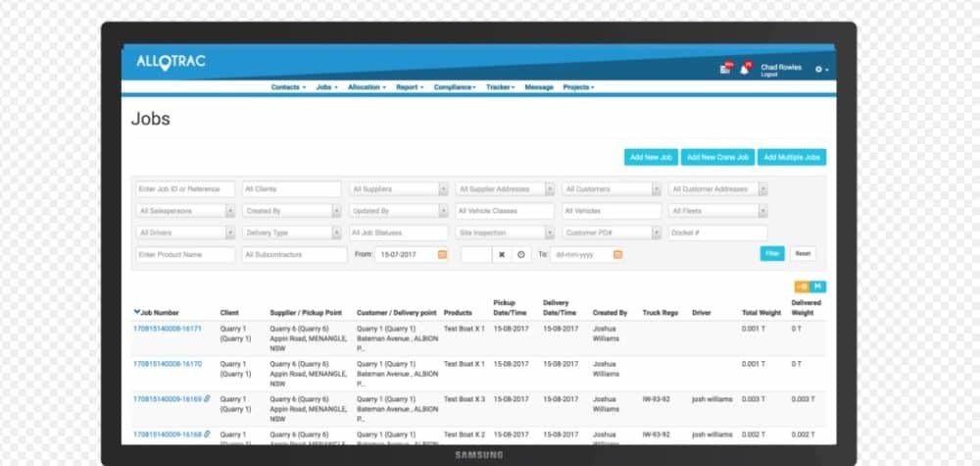
Task: Open the messages inbox icon in header
Action: point(725,69)
